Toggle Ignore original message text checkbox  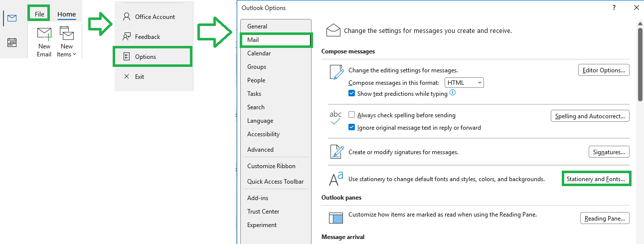[x=352, y=127]
